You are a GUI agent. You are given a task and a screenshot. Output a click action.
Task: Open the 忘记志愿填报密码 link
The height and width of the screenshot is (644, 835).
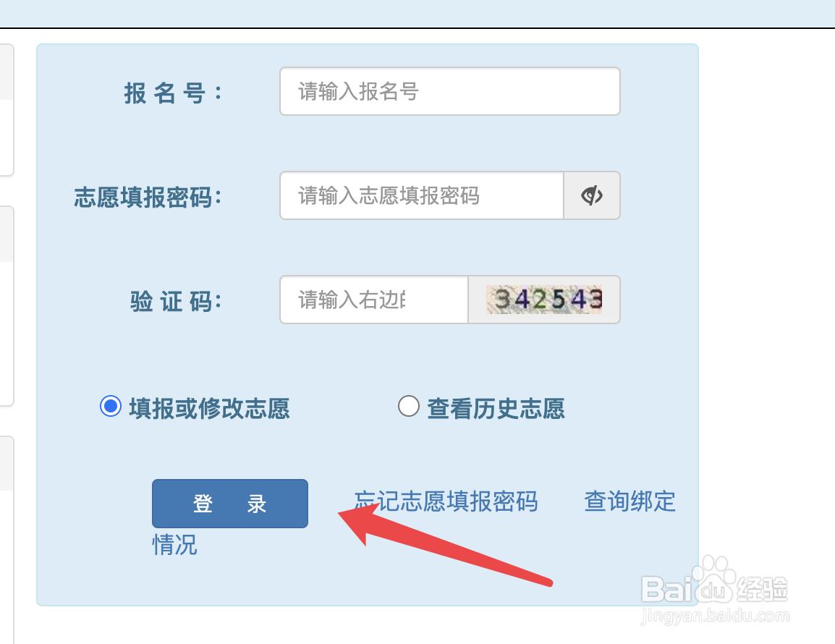pyautogui.click(x=446, y=501)
